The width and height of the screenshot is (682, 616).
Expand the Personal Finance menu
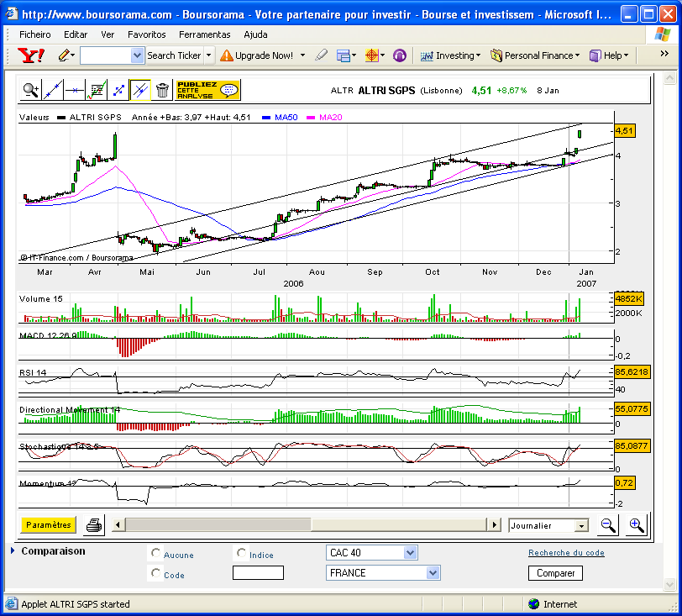tap(535, 55)
